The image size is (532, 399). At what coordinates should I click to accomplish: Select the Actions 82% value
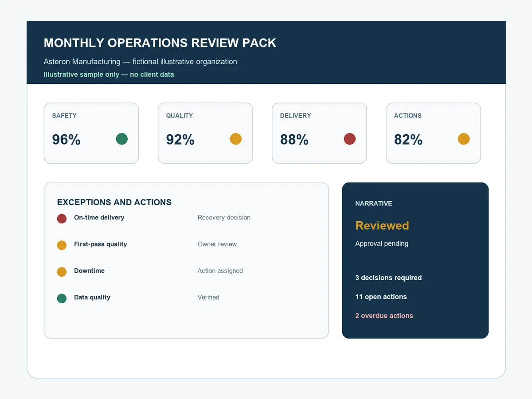click(408, 140)
